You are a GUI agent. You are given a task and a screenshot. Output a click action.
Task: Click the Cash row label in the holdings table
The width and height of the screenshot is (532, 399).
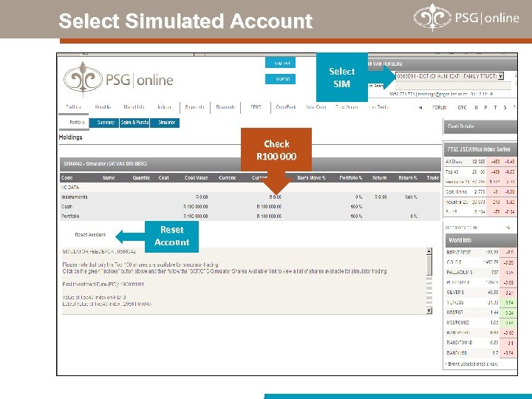pyautogui.click(x=66, y=207)
